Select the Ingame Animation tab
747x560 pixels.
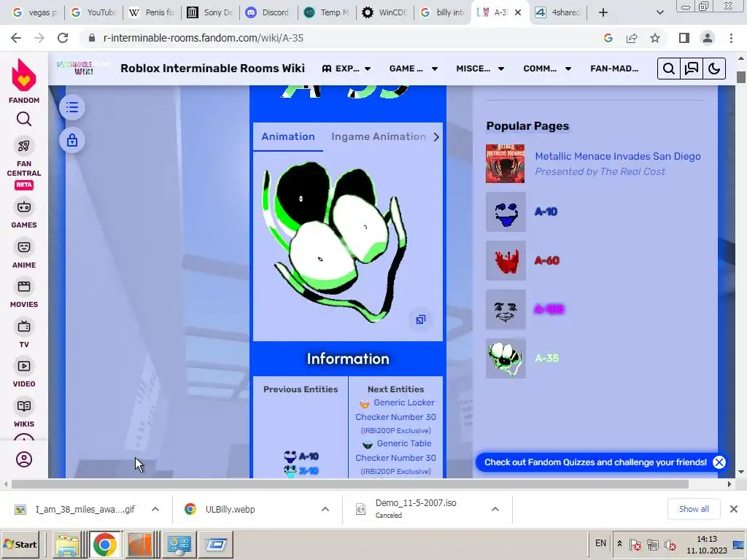pyautogui.click(x=379, y=136)
